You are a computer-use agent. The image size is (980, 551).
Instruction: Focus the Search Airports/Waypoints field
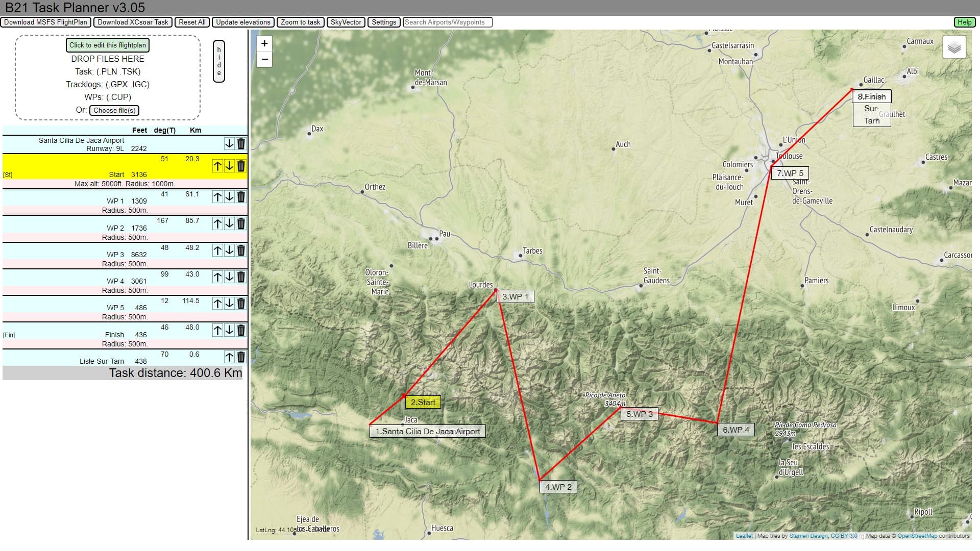click(447, 22)
